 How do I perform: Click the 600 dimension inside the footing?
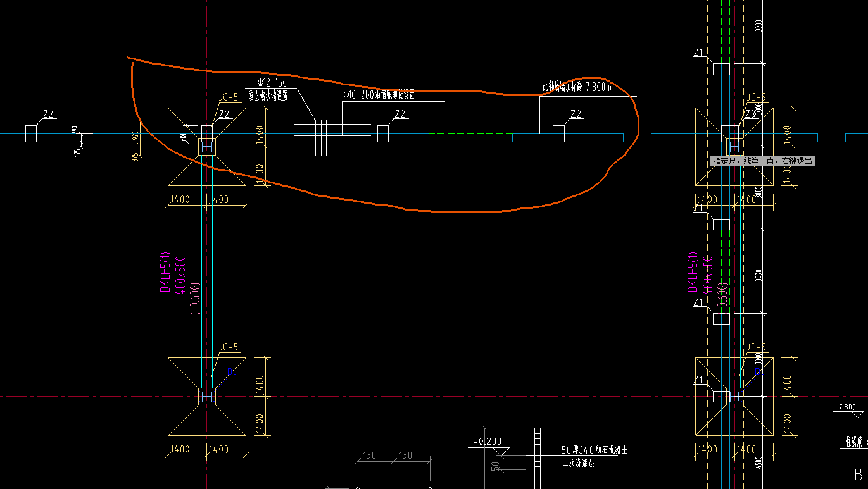click(x=184, y=137)
